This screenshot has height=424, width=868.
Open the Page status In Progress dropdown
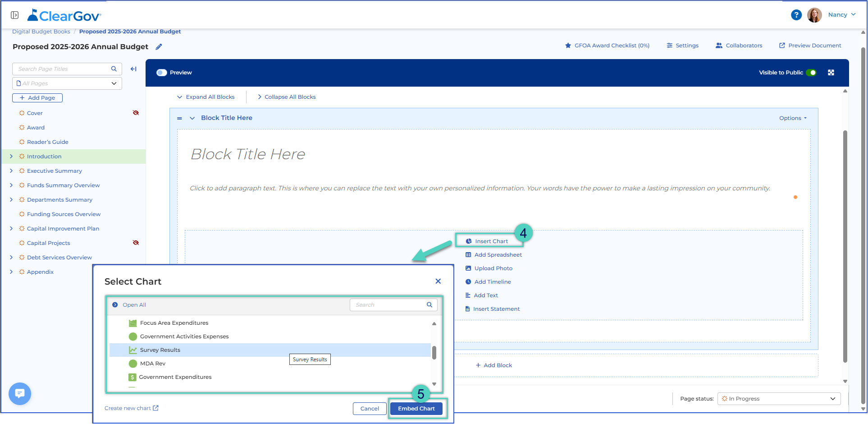(x=779, y=399)
